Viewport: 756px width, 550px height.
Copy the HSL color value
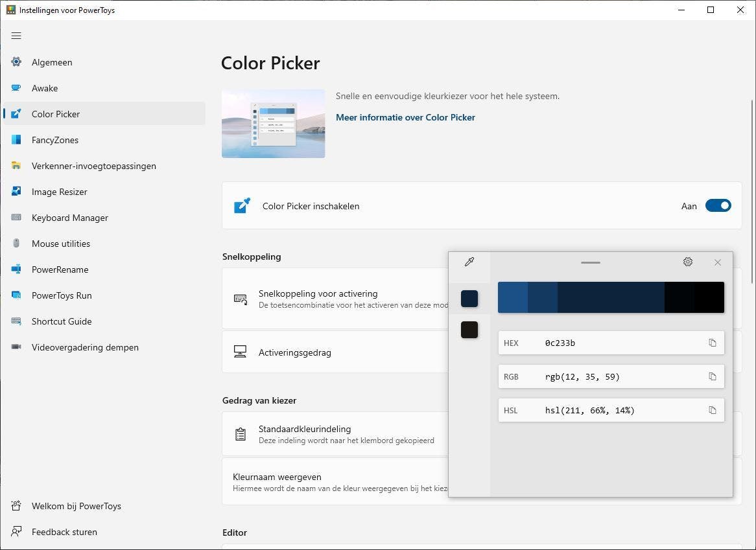pos(712,410)
